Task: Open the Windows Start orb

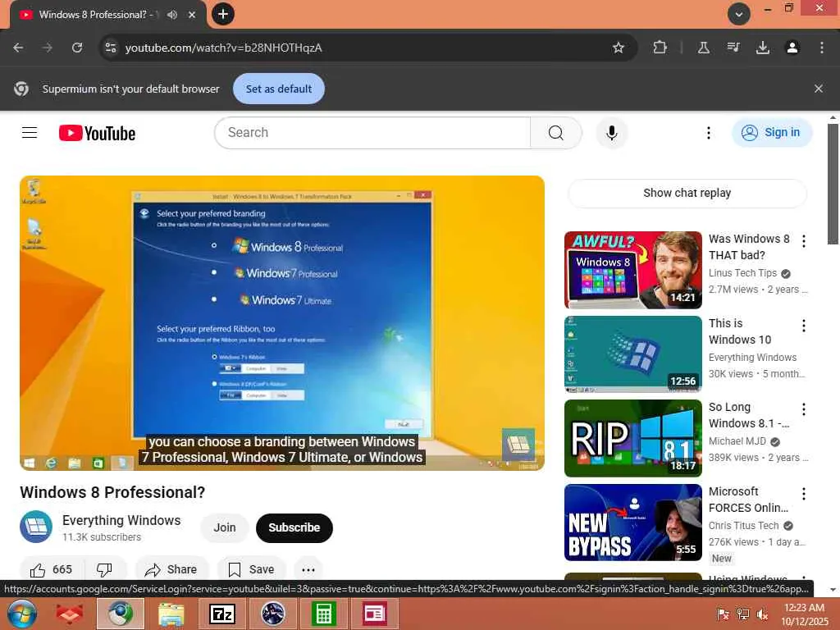Action: click(21, 614)
